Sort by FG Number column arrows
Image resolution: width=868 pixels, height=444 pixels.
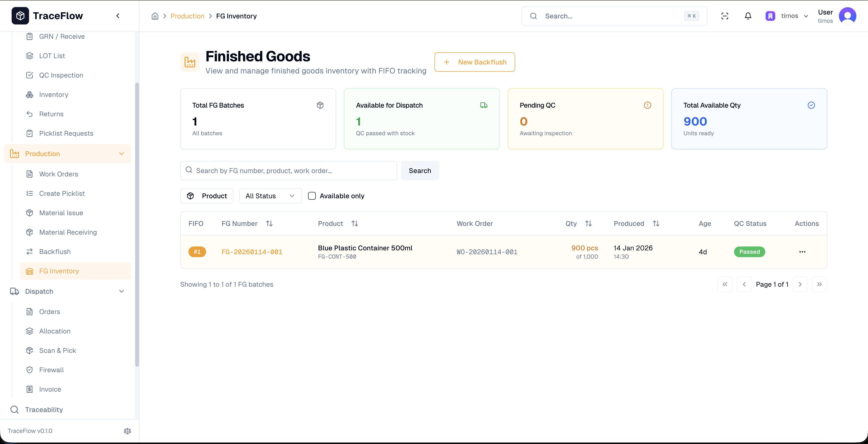269,223
